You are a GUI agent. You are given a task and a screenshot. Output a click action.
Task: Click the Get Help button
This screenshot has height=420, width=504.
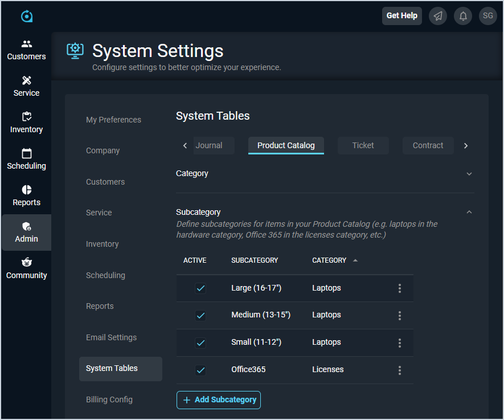[401, 16]
